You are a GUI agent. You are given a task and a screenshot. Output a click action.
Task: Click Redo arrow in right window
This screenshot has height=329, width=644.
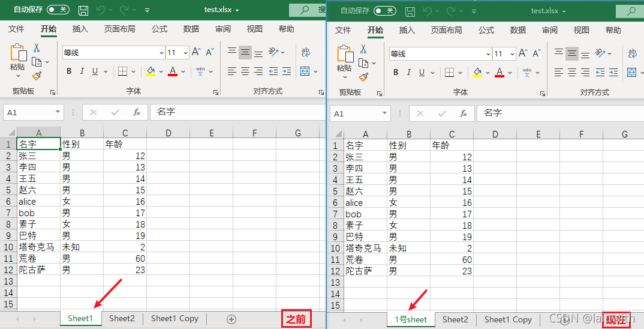[x=451, y=11]
